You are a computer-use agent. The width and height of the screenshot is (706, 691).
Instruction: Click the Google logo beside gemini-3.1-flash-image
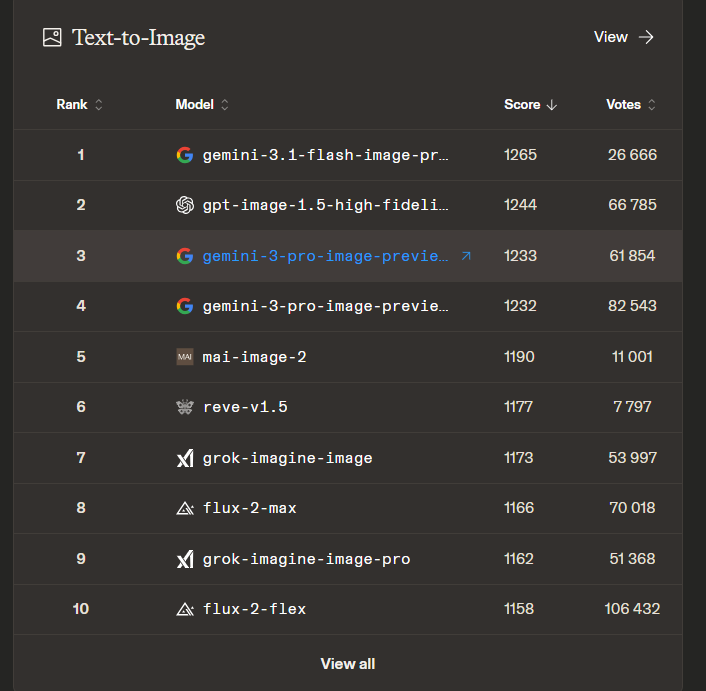[184, 155]
